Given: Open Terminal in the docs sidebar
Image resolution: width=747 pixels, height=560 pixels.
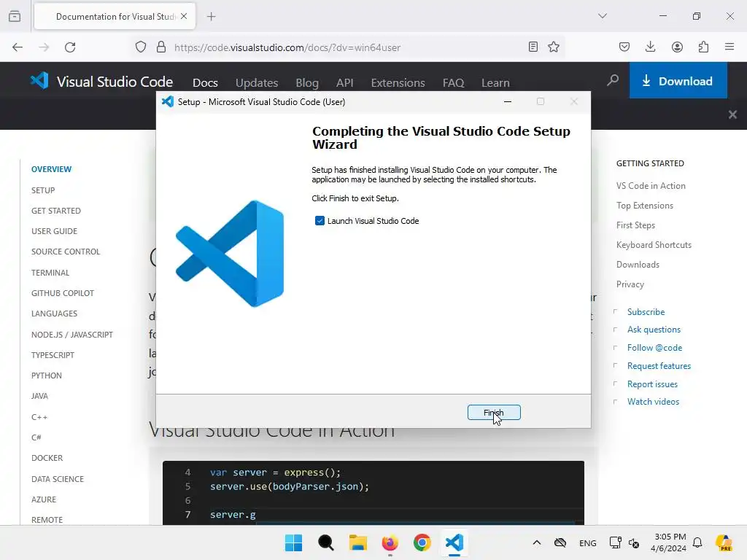Looking at the screenshot, I should 50,273.
